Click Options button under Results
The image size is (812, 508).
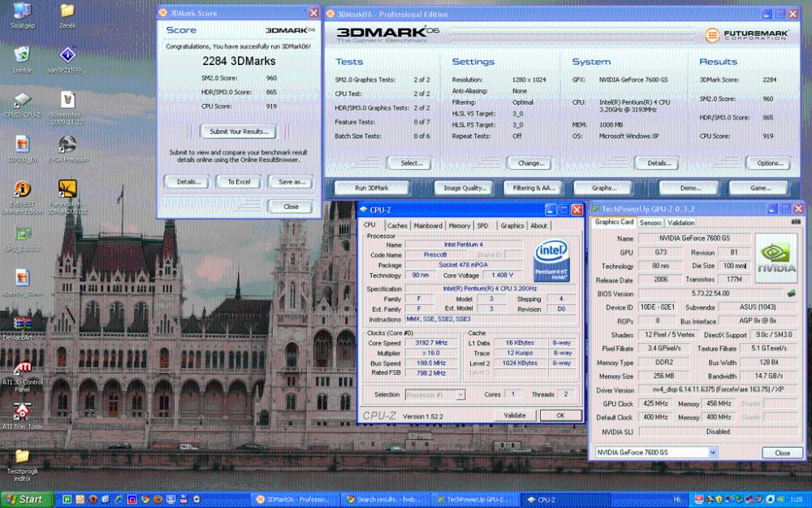pyautogui.click(x=770, y=163)
